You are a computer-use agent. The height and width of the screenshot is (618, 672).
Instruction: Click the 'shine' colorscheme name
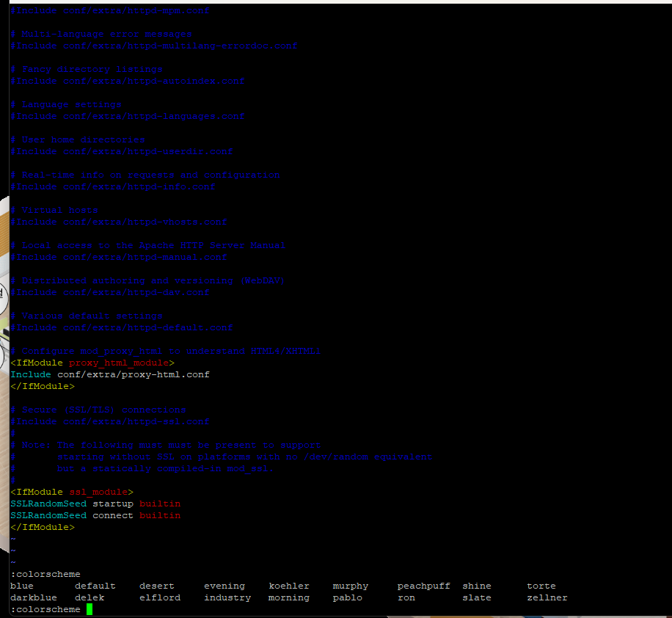[x=477, y=586]
